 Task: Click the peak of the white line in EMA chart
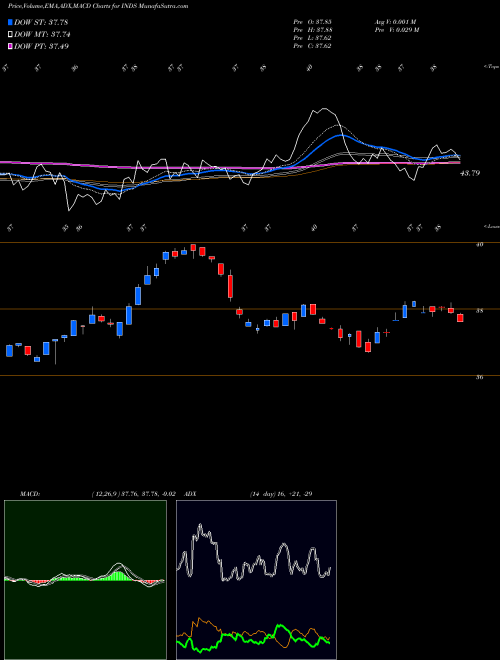click(x=323, y=109)
